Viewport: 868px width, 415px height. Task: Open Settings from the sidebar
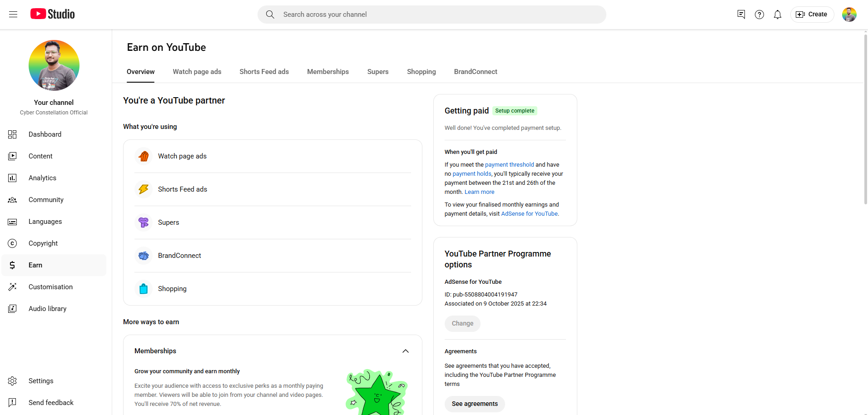(41, 381)
